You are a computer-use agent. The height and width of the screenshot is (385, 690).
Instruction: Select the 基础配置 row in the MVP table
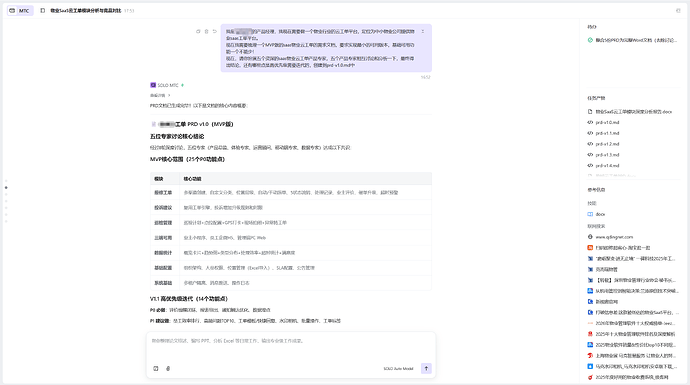(x=291, y=268)
